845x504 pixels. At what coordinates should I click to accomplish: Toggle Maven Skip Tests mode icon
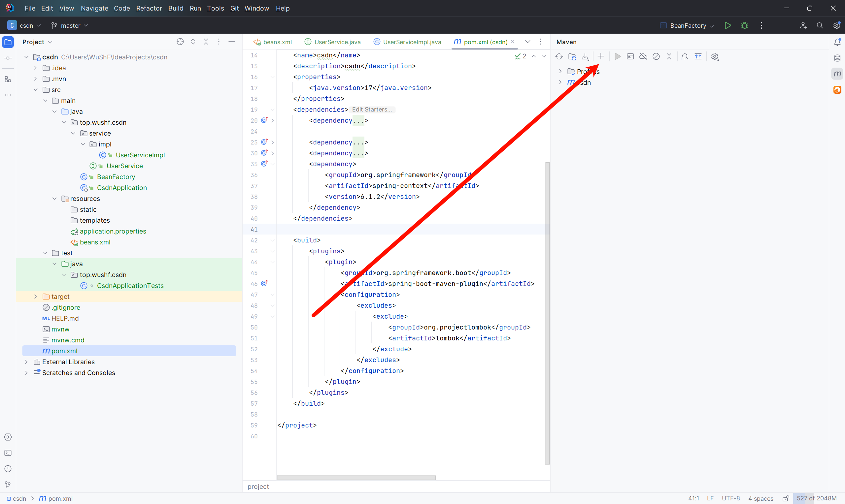[656, 56]
